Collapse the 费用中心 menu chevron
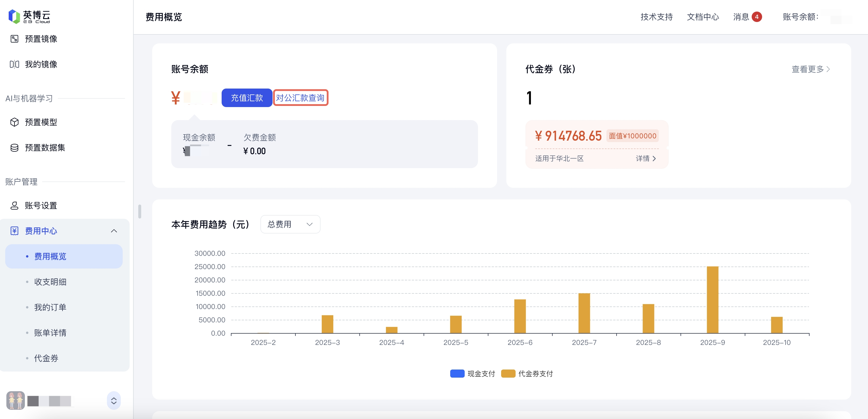Viewport: 868px width, 419px height. pyautogui.click(x=114, y=231)
